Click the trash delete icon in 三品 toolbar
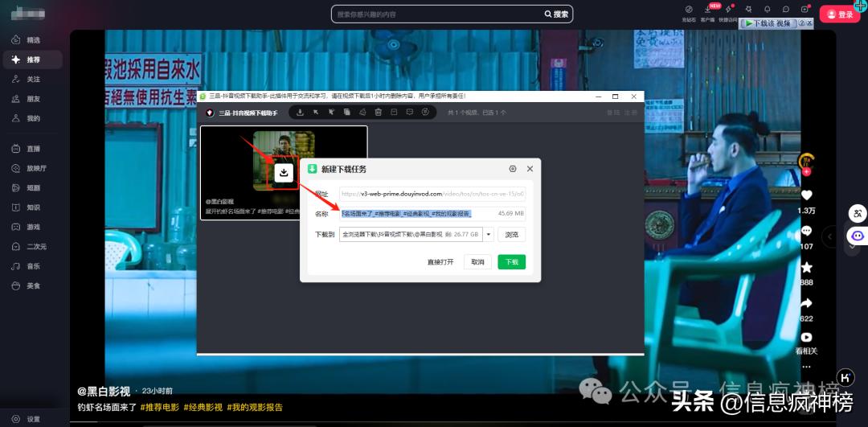Image resolution: width=868 pixels, height=427 pixels. 378,113
